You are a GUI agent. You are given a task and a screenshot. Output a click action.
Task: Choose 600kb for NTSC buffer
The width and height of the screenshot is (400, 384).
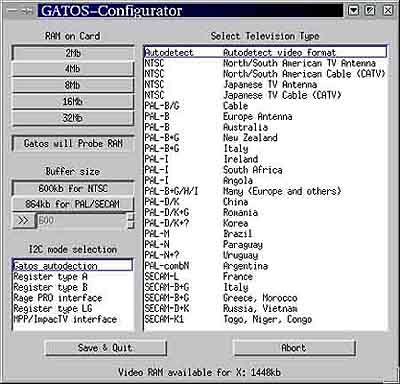coord(73,188)
